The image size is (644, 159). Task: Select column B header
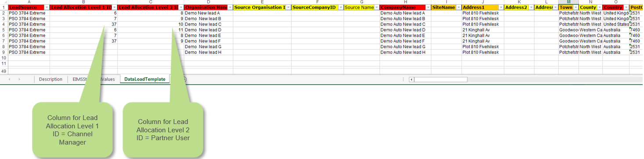tap(83, 2)
